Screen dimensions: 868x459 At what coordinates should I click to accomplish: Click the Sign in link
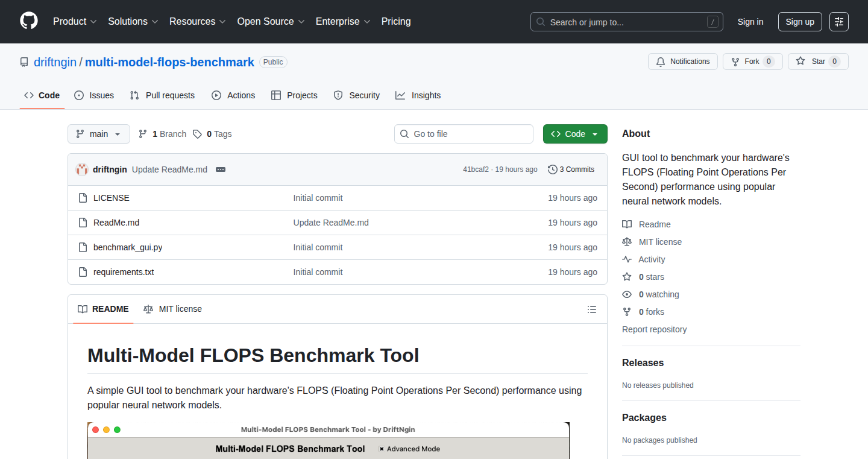750,22
